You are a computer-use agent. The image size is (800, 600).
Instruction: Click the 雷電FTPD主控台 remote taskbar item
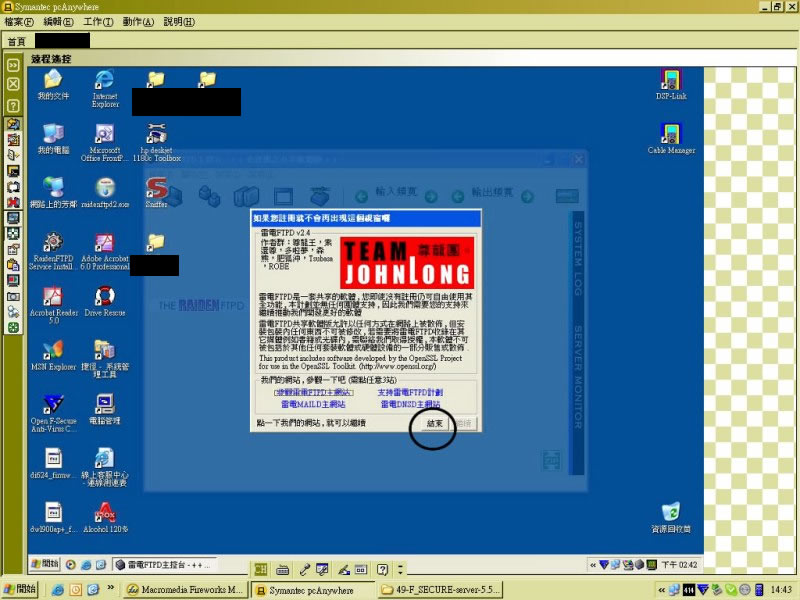click(164, 564)
